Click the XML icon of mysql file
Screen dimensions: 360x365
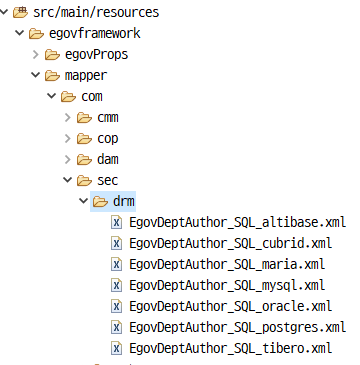click(x=116, y=286)
